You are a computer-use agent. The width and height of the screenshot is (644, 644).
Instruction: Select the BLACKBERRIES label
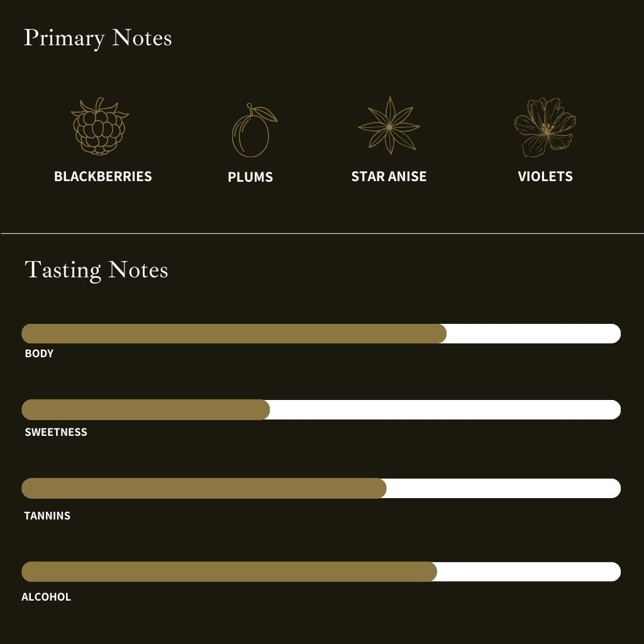103,176
